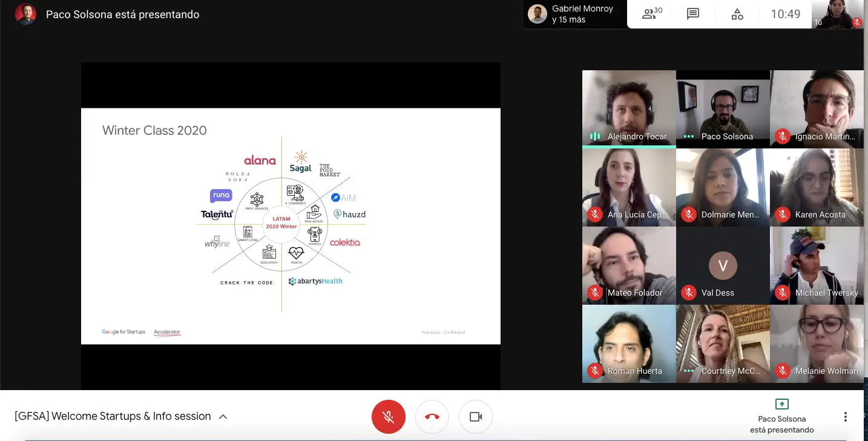Image resolution: width=868 pixels, height=441 pixels.
Task: Click muted mic icon on Ana Lucía tile
Action: click(595, 214)
